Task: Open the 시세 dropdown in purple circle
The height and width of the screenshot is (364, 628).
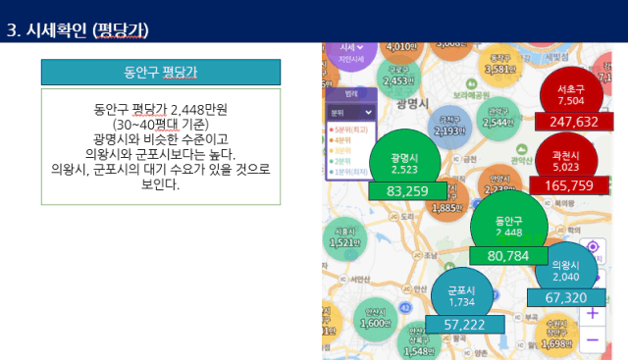Action: tap(351, 48)
